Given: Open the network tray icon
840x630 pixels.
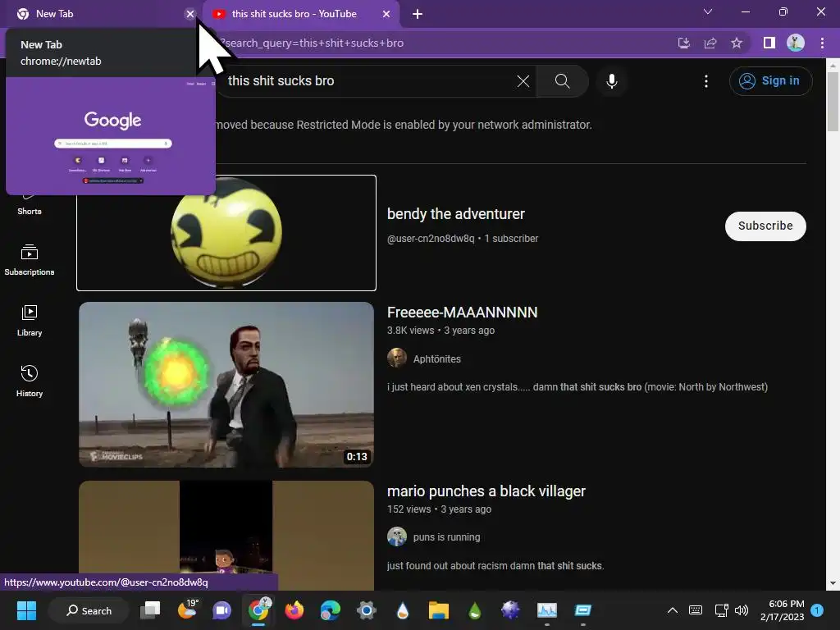Looking at the screenshot, I should pyautogui.click(x=721, y=610).
